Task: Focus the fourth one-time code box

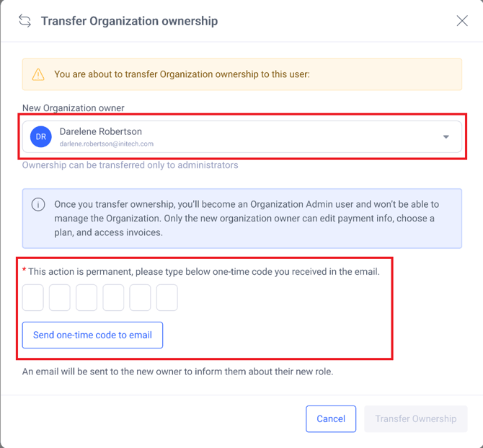Action: [113, 297]
